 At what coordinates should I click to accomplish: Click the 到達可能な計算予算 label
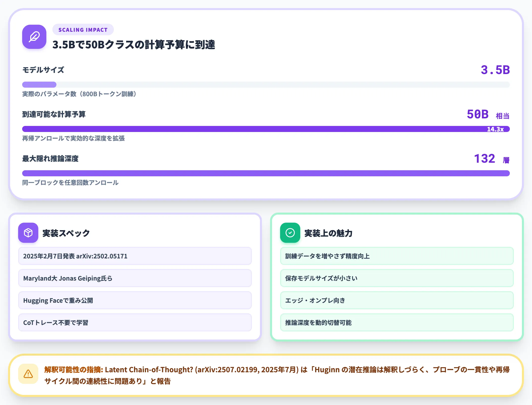(54, 114)
